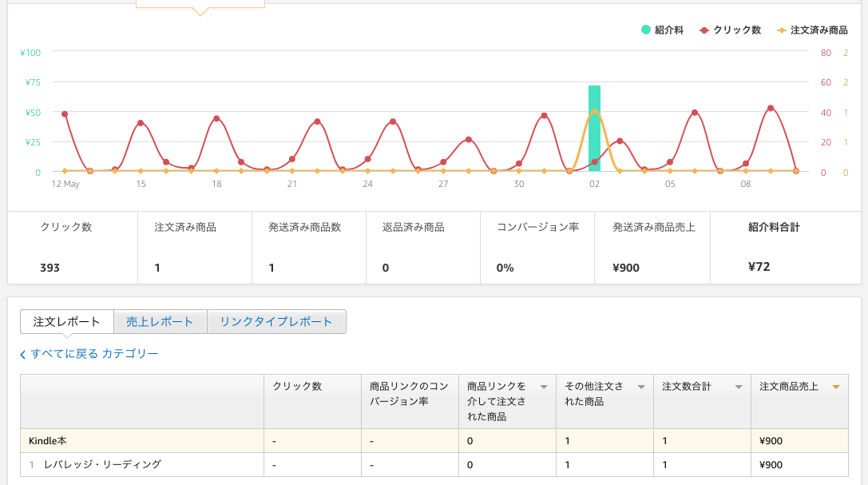This screenshot has width=868, height=485.
Task: Click the 発送済み商品数 summary label
Action: click(304, 227)
